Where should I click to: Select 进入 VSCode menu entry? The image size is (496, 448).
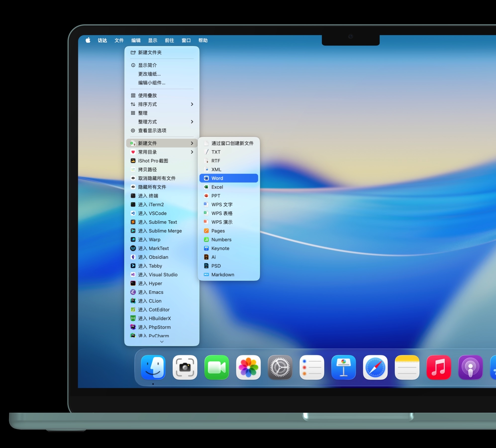152,213
